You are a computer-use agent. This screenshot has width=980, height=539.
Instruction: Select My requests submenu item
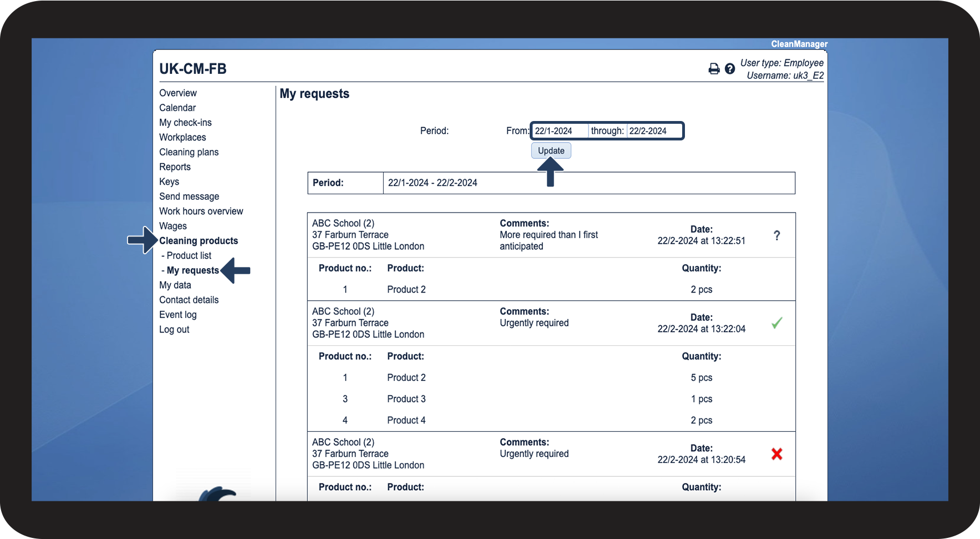click(x=192, y=270)
